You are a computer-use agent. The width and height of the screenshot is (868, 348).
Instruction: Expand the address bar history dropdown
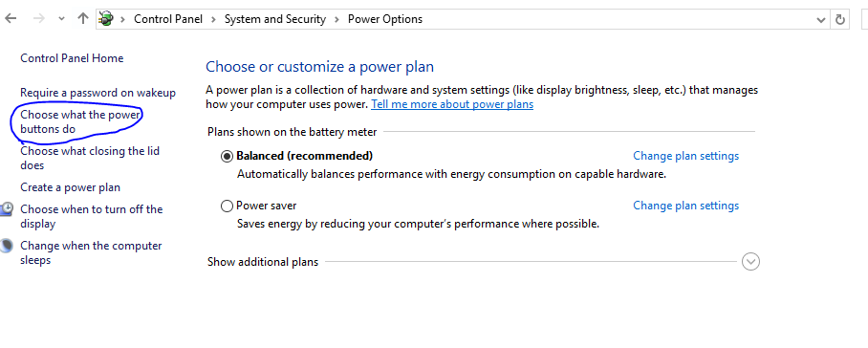coord(821,20)
